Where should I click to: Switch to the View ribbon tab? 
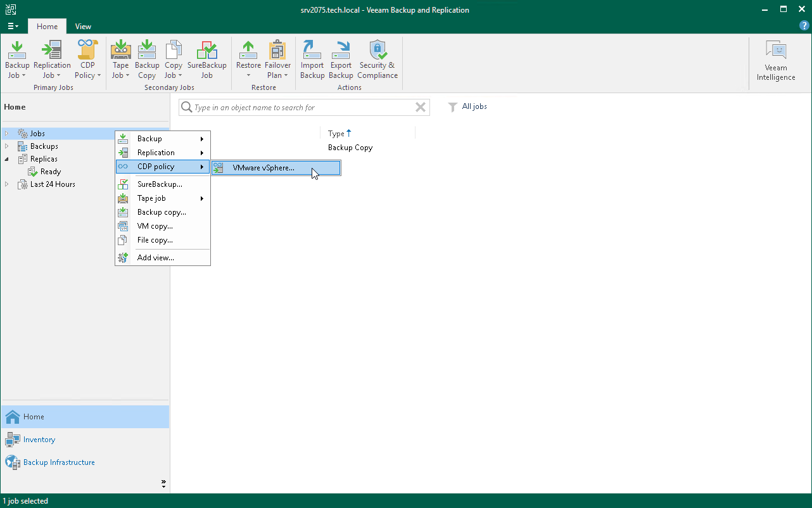pyautogui.click(x=83, y=27)
